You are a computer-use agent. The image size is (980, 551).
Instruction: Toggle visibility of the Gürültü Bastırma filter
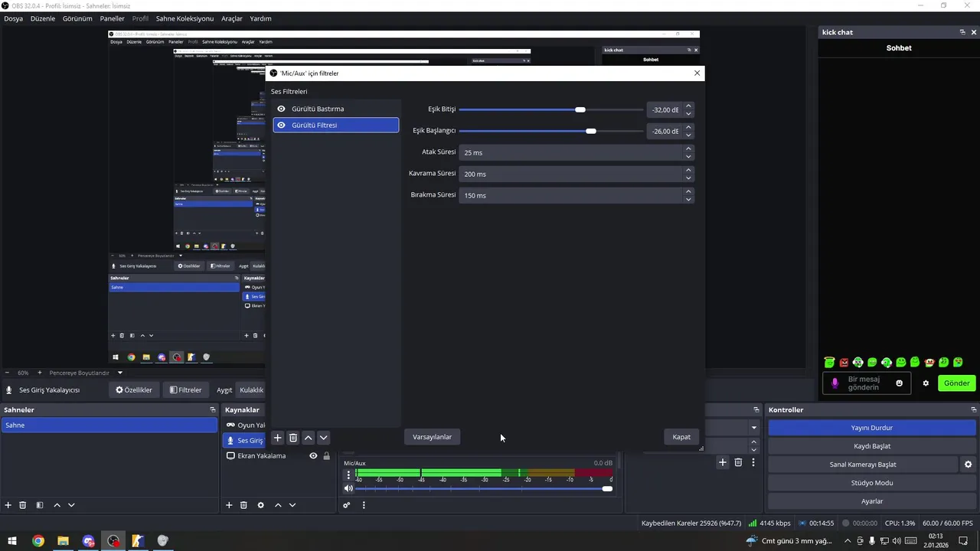281,109
